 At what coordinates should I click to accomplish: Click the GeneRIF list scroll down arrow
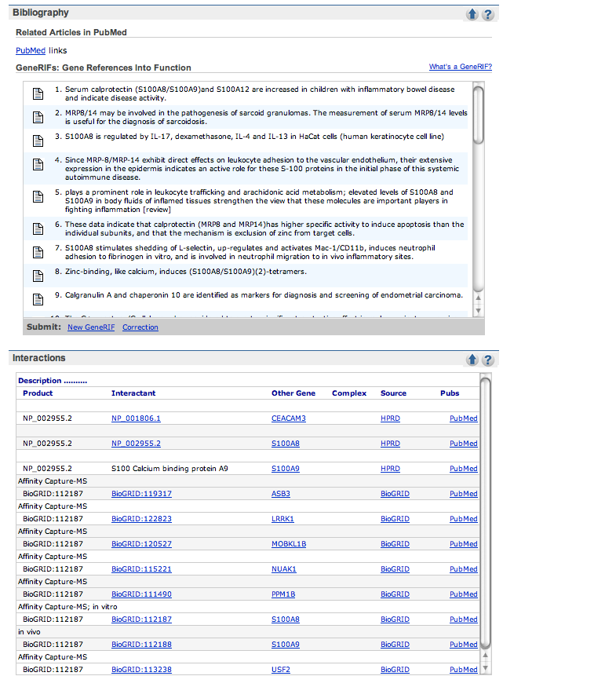click(x=479, y=311)
